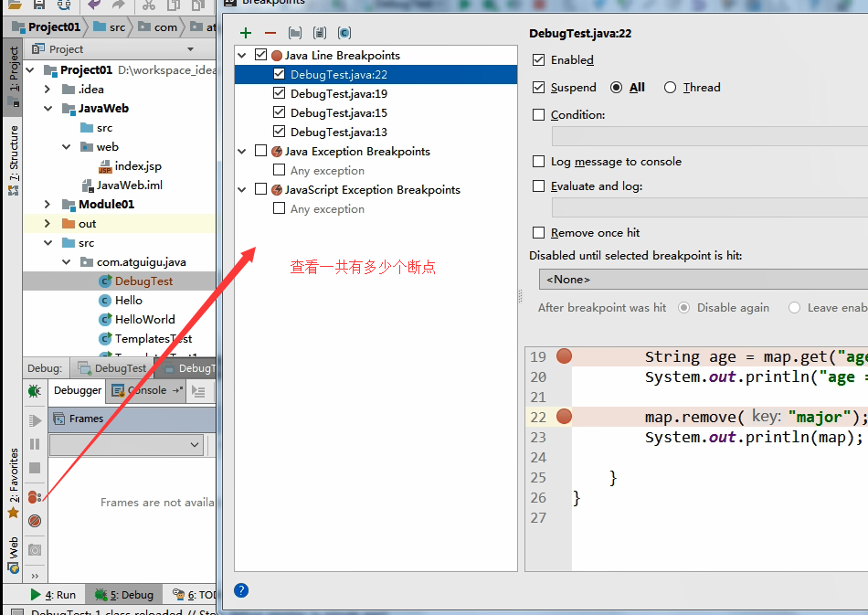The width and height of the screenshot is (868, 615).
Task: Uncheck the DebugTest.java:15 breakpoint checkbox
Action: coord(280,112)
